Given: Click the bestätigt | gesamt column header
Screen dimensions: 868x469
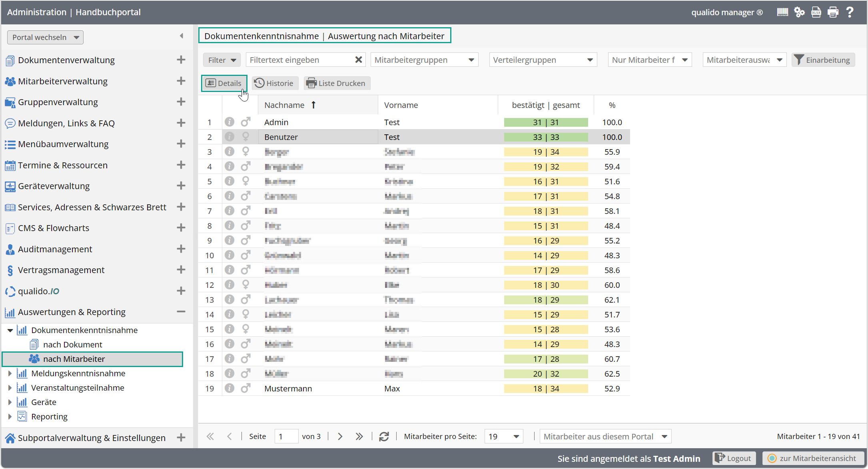Looking at the screenshot, I should click(546, 105).
